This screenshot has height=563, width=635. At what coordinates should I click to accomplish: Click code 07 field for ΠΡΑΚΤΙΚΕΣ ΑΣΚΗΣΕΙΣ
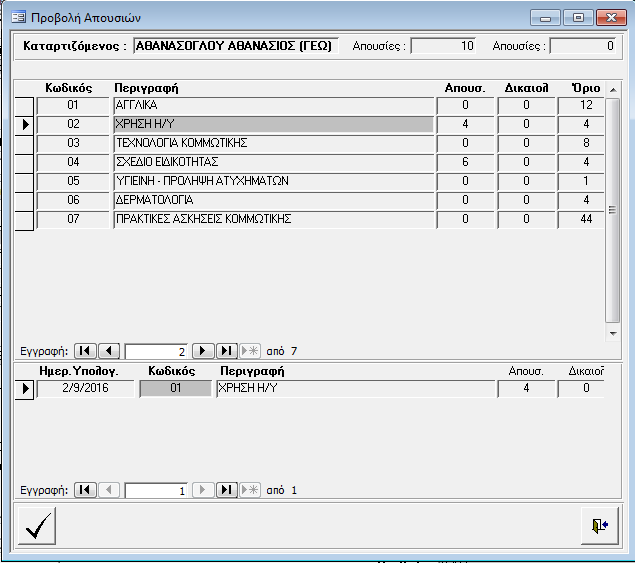tap(72, 219)
